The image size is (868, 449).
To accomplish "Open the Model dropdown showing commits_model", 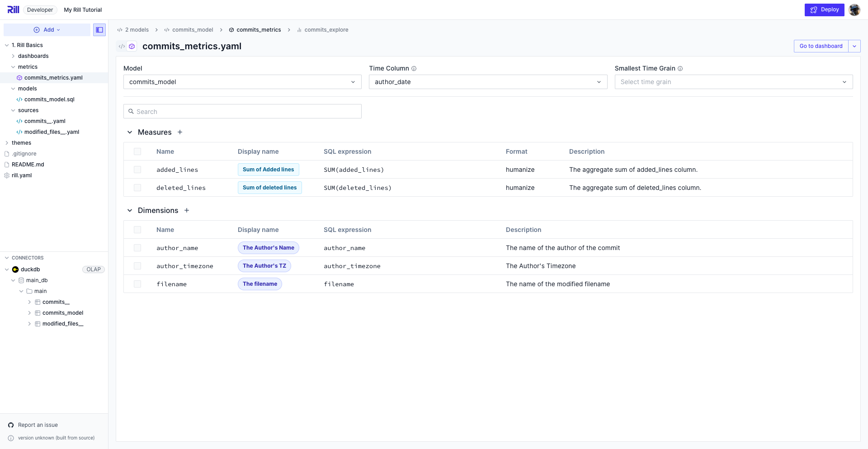I will [x=242, y=82].
